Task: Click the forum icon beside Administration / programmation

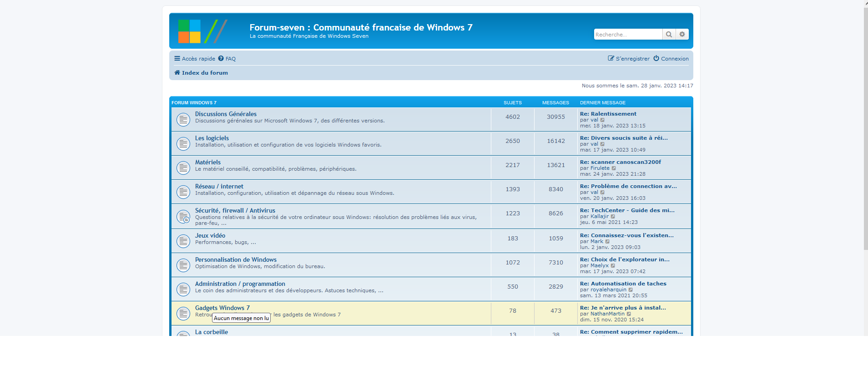Action: [x=183, y=290]
